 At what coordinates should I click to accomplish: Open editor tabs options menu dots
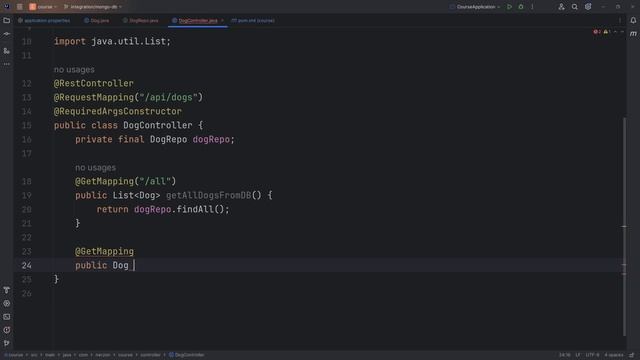pos(620,20)
